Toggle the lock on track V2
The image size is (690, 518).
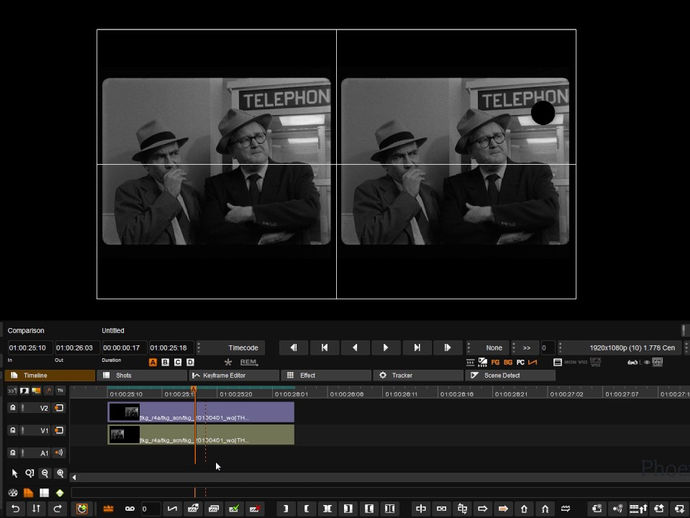[x=13, y=408]
